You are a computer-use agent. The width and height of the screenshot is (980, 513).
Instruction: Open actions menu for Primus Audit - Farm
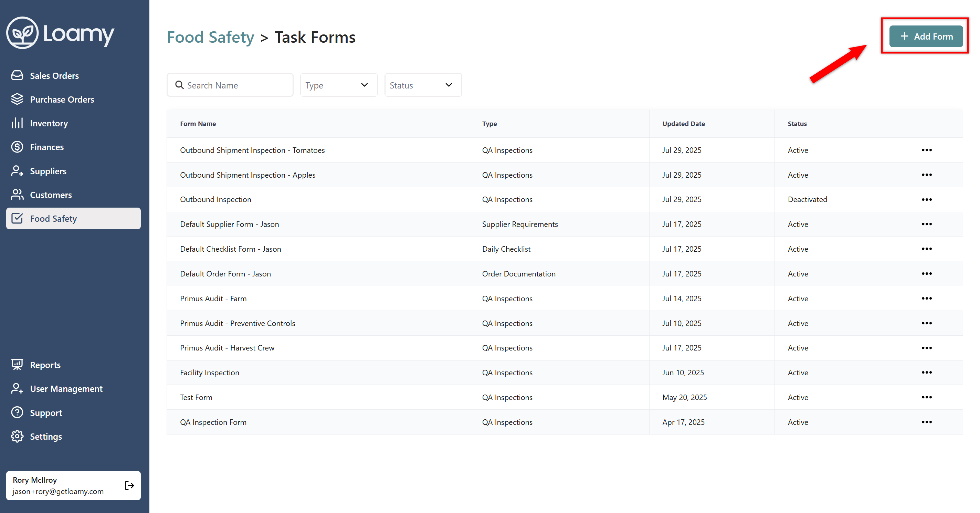click(926, 299)
